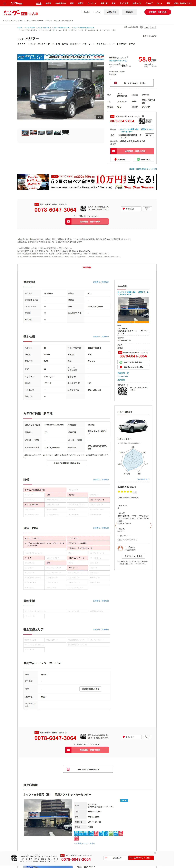Image resolution: width=196 pixels, height=868 pixels.
Task: Open map with MAPを開く pin button
Action: 120,159
